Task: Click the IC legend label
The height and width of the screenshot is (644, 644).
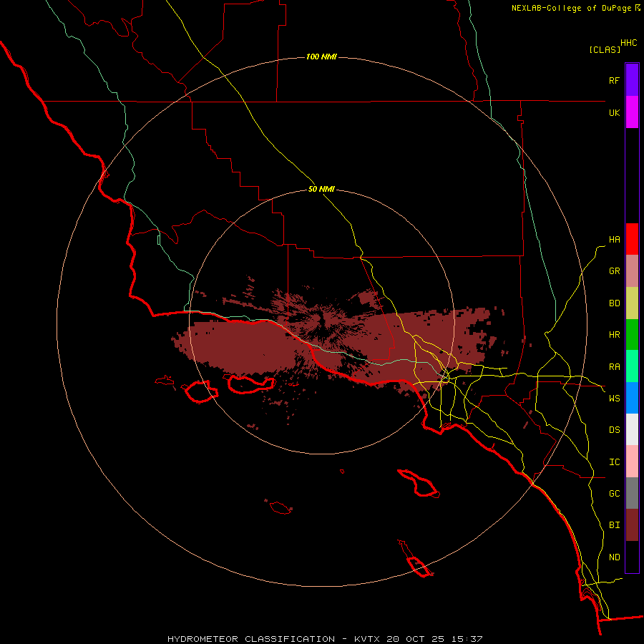Action: (x=614, y=462)
